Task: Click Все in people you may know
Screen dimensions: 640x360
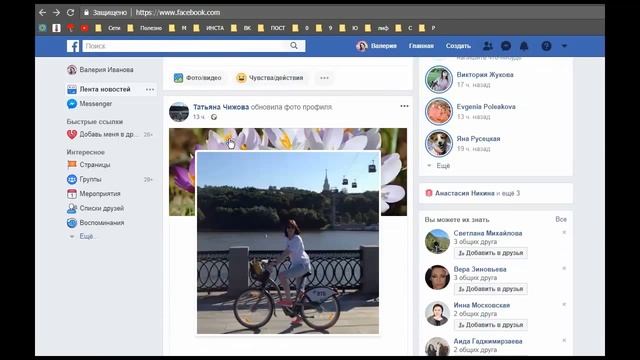Action: point(561,219)
